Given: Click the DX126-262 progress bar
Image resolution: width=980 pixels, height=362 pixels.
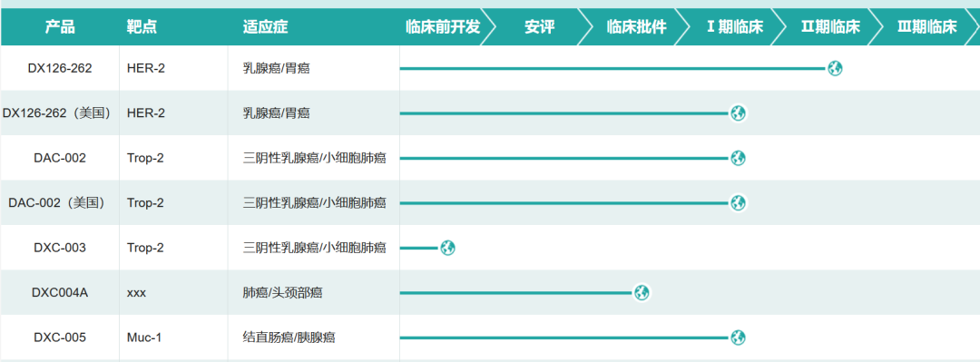Looking at the screenshot, I should tap(613, 68).
